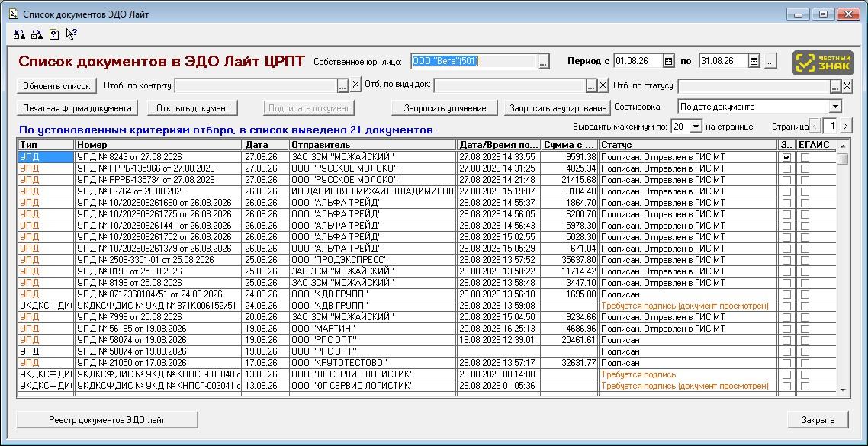Click the Обновить список button

pyautogui.click(x=56, y=86)
